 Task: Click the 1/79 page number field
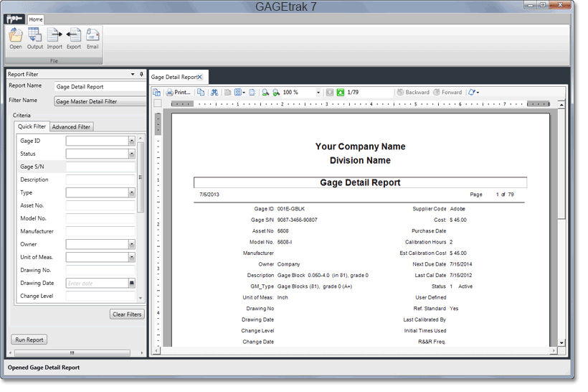[369, 93]
